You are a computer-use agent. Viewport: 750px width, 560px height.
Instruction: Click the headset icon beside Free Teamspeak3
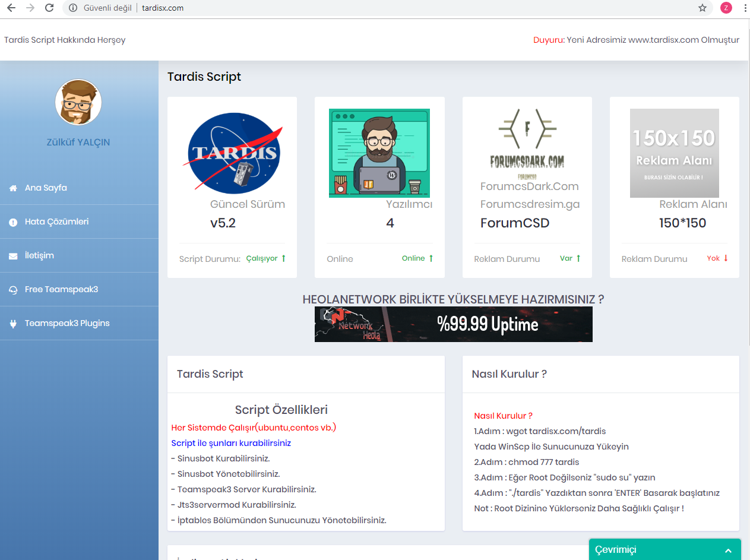[13, 290]
